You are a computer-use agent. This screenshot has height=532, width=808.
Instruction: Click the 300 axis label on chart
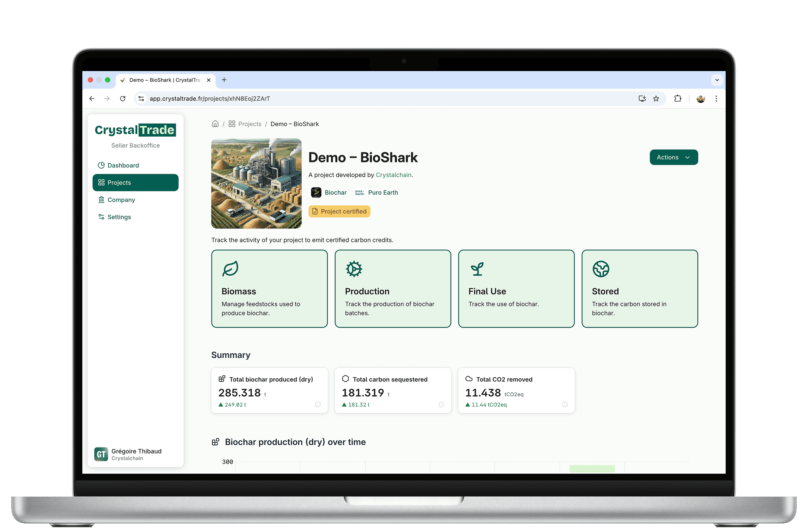point(228,462)
